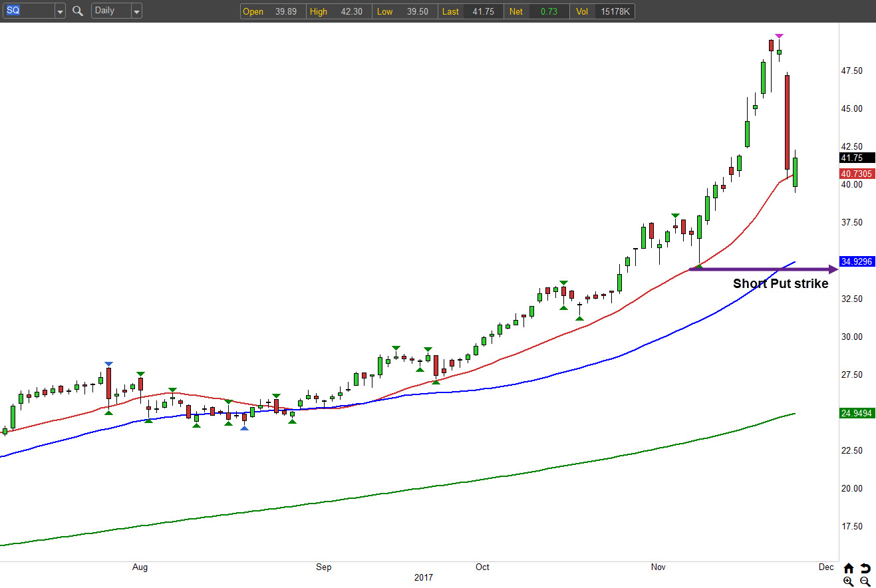The image size is (876, 588).
Task: Click the green 24.9494 moving average label
Action: (857, 413)
